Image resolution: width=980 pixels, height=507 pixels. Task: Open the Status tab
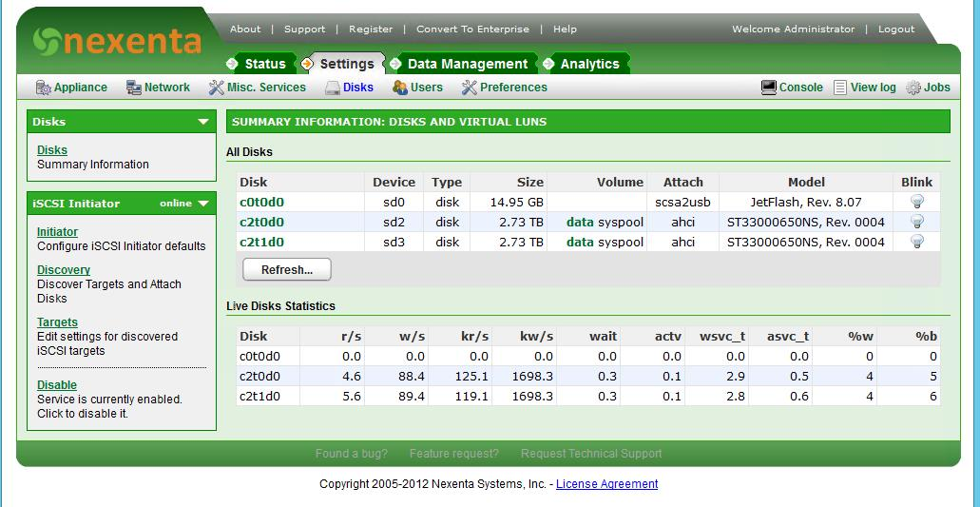pos(264,64)
